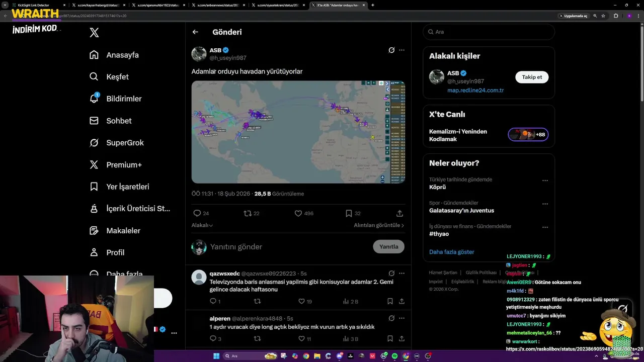The image size is (644, 362).
Task: Repost qazwsxedc's reply
Action: 257,301
